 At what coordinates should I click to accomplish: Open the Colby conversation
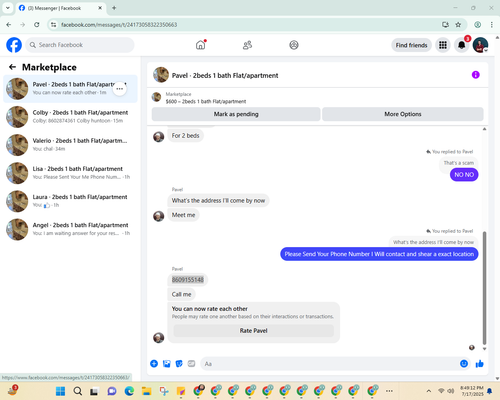pos(70,117)
